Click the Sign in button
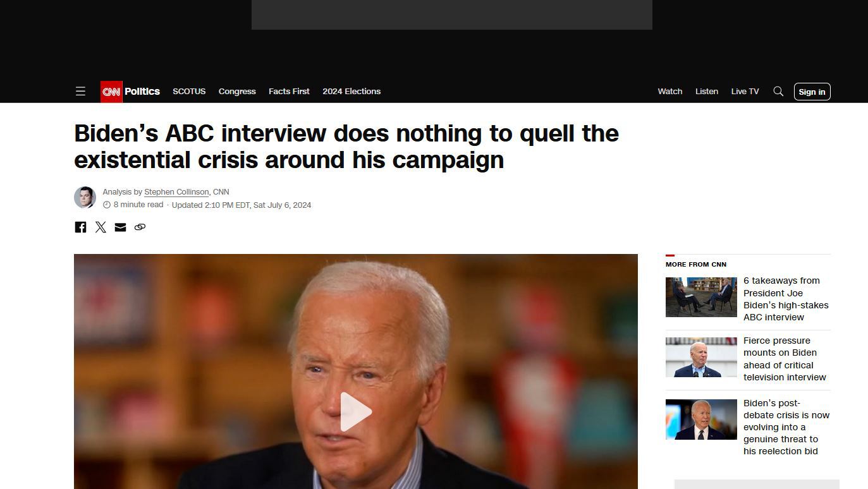The width and height of the screenshot is (868, 489). [812, 92]
